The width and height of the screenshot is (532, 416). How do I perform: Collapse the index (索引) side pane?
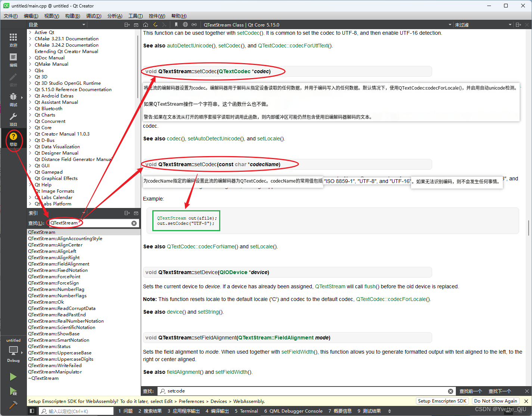pos(136,213)
